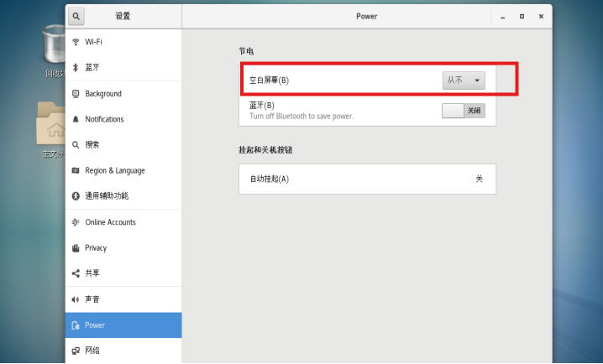The height and width of the screenshot is (364, 603).
Task: Close the Settings window
Action: [x=541, y=17]
